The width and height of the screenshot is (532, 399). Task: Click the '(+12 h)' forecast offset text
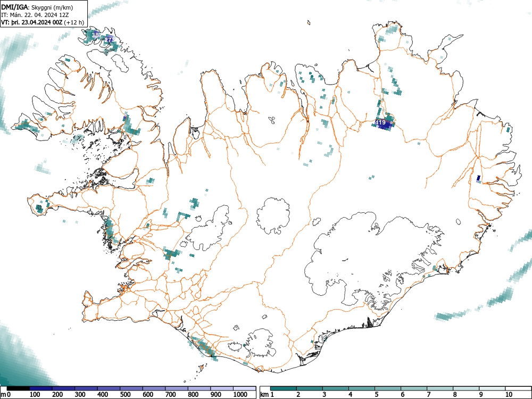coord(74,22)
